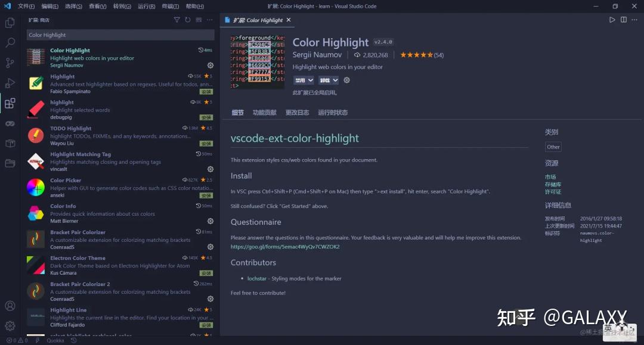Open manage gear for Color Info
644x345 pixels.
click(x=210, y=221)
